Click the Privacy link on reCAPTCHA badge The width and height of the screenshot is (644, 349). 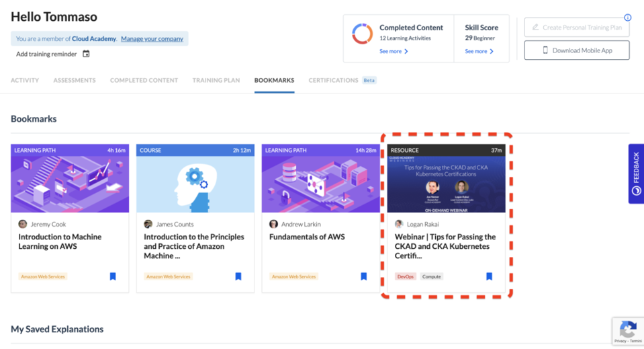coord(620,341)
